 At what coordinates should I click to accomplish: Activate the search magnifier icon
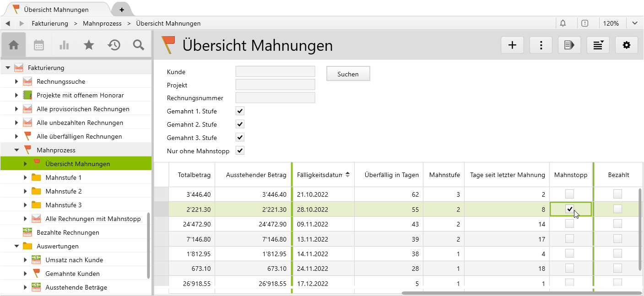(x=138, y=44)
